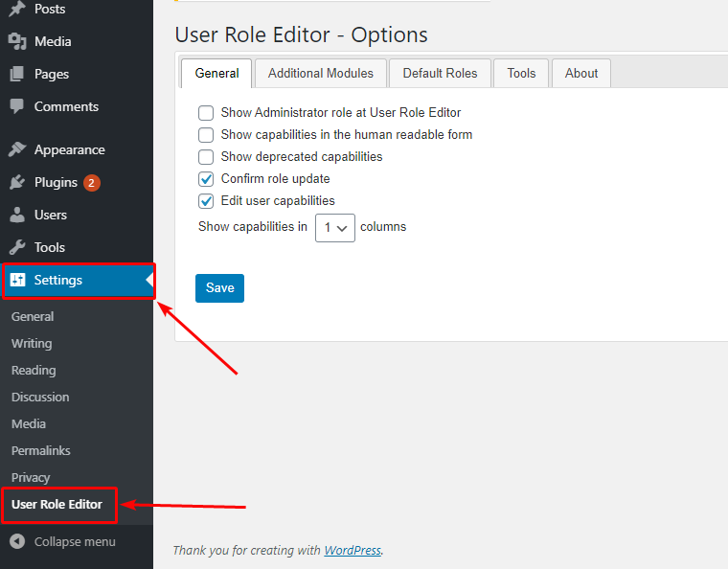
Task: Click the Pages icon in sidebar
Action: click(x=17, y=74)
